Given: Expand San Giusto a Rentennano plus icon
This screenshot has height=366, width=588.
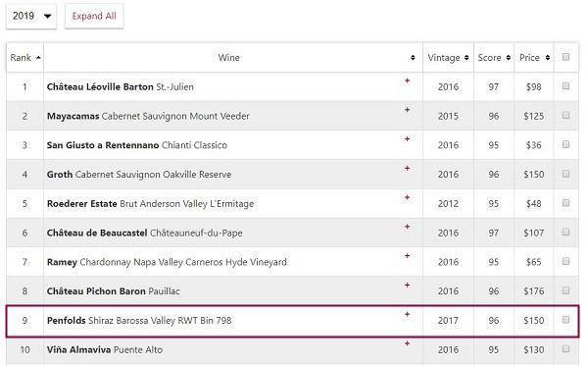Looking at the screenshot, I should (x=407, y=139).
